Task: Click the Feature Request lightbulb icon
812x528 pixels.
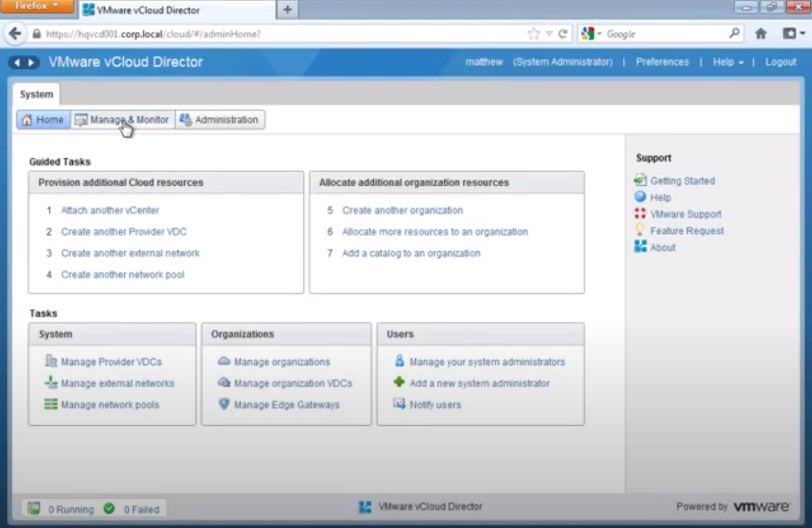Action: coord(640,230)
